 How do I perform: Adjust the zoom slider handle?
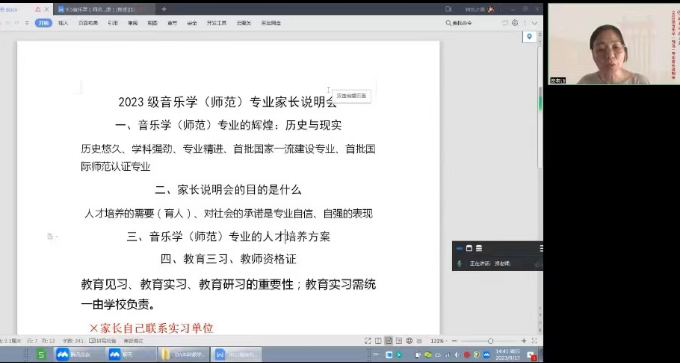490,341
